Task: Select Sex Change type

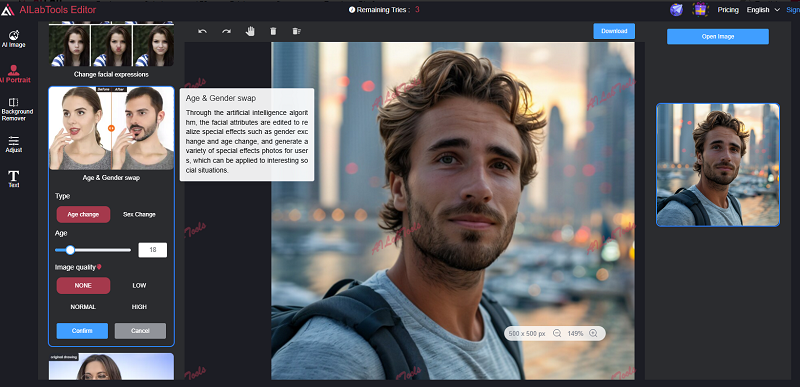Action: point(139,215)
